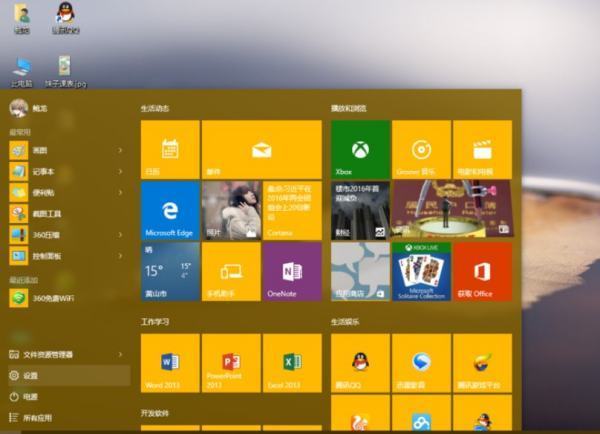Launch the Microsoft Edge tile
The image size is (600, 434).
pyautogui.click(x=170, y=210)
